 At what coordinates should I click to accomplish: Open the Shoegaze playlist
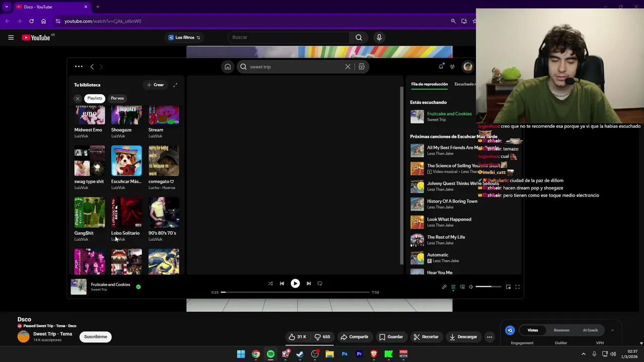126,121
